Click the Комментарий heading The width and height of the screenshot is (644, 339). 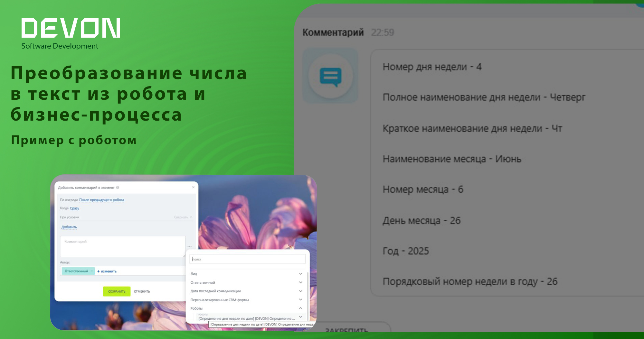pyautogui.click(x=333, y=32)
